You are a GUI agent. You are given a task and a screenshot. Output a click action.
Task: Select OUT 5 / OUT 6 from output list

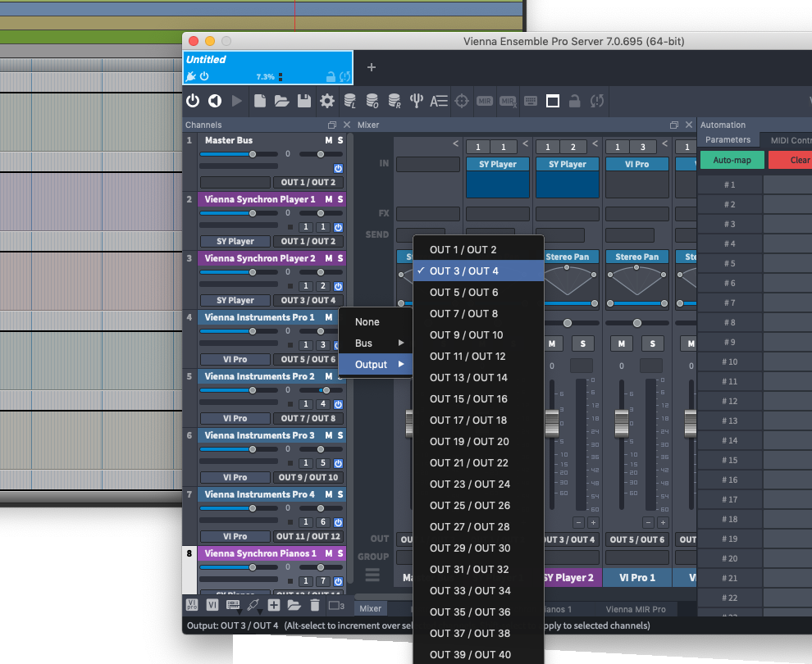point(478,292)
